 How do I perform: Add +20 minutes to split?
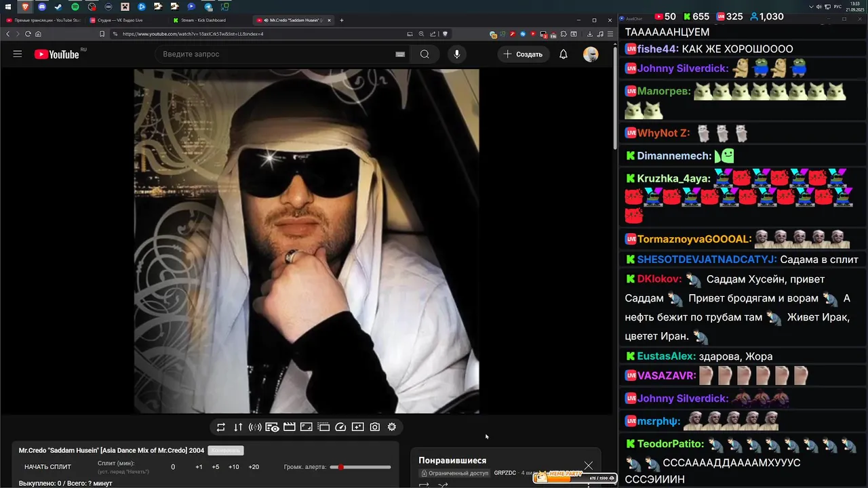point(254,467)
